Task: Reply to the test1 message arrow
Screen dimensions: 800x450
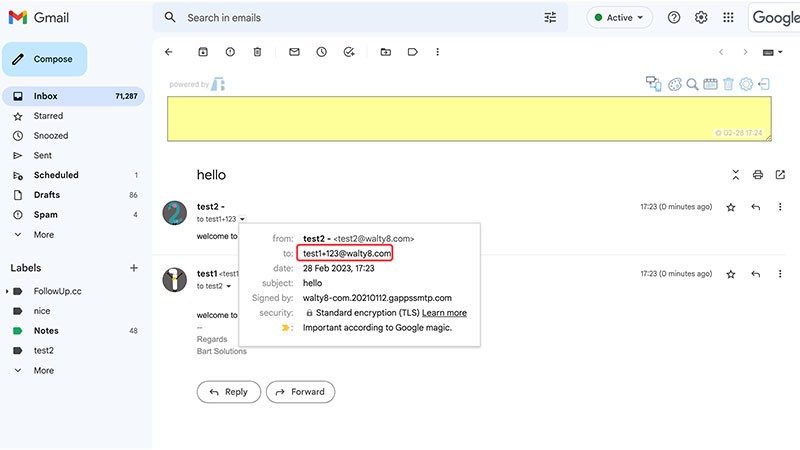Action: click(x=756, y=274)
